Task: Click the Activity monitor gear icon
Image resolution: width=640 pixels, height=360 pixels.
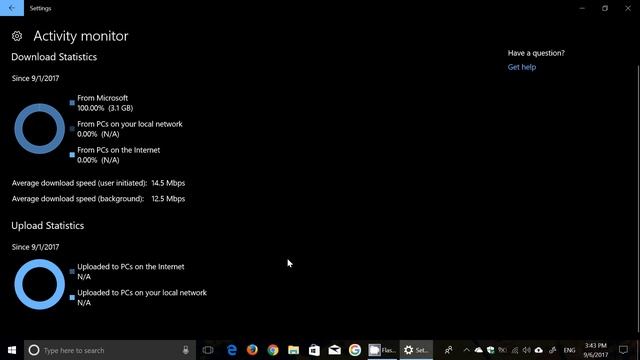Action: pyautogui.click(x=17, y=36)
